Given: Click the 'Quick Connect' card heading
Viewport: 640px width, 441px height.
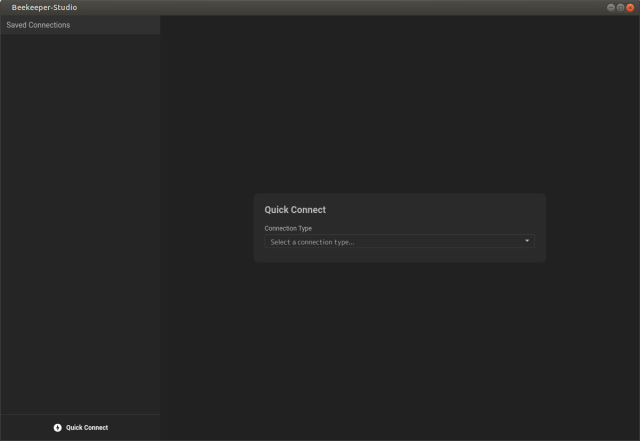Looking at the screenshot, I should click(x=295, y=210).
